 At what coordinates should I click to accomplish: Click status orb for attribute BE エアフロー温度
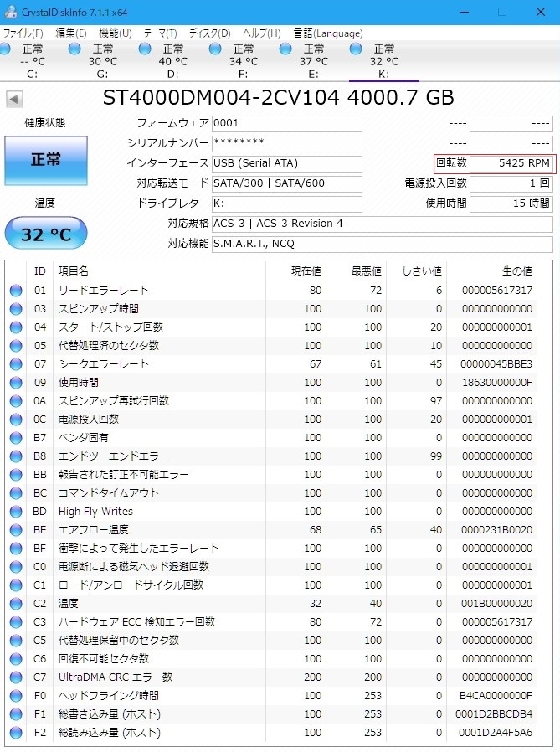click(x=16, y=530)
